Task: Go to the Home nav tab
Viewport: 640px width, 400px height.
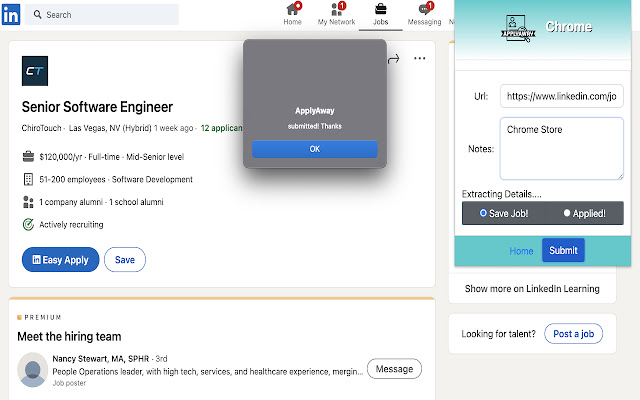Action: 293,14
